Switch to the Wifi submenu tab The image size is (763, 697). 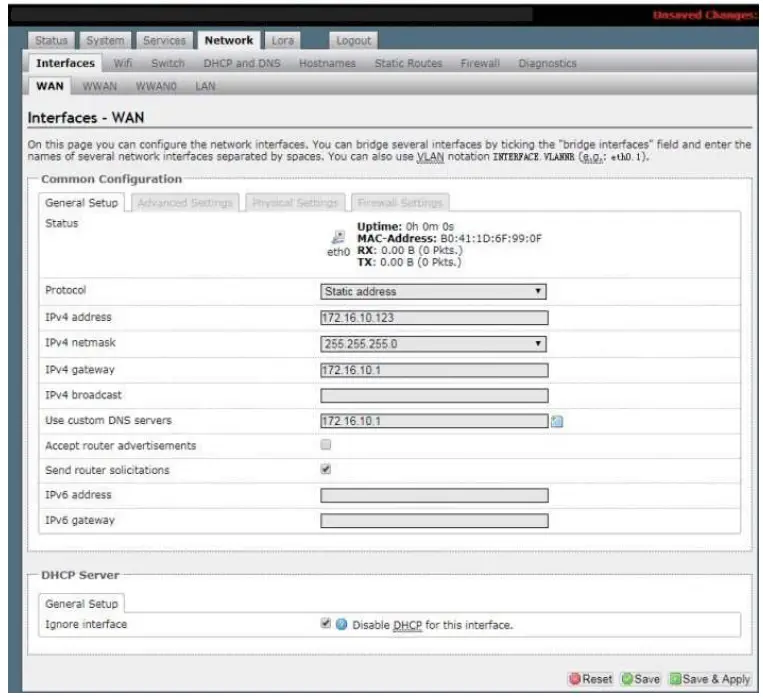pos(123,63)
